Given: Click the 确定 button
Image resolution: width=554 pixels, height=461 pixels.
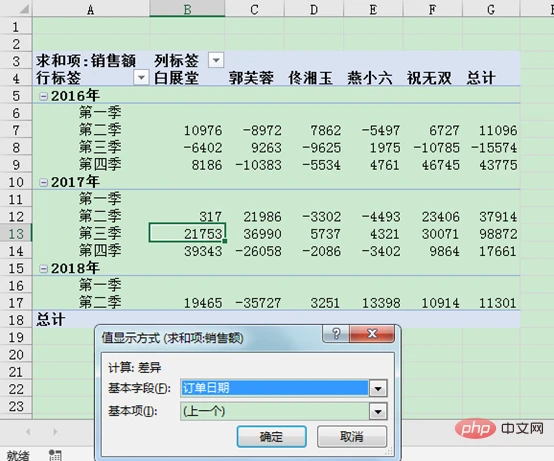Looking at the screenshot, I should click(271, 437).
